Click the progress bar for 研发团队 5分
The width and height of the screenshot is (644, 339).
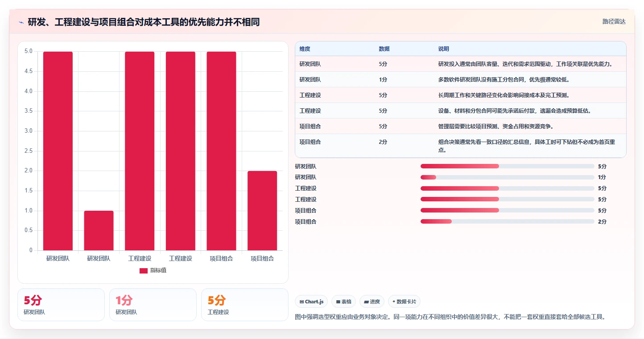coord(508,166)
